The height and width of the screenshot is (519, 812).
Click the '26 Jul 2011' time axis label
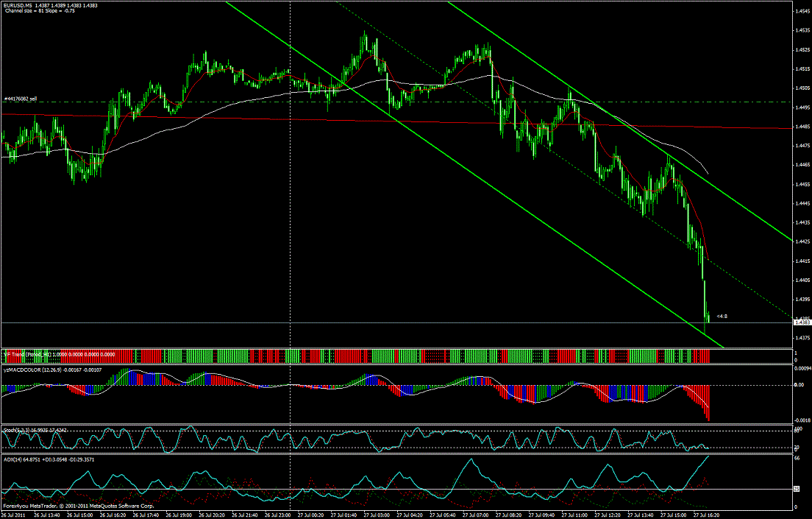[x=14, y=515]
